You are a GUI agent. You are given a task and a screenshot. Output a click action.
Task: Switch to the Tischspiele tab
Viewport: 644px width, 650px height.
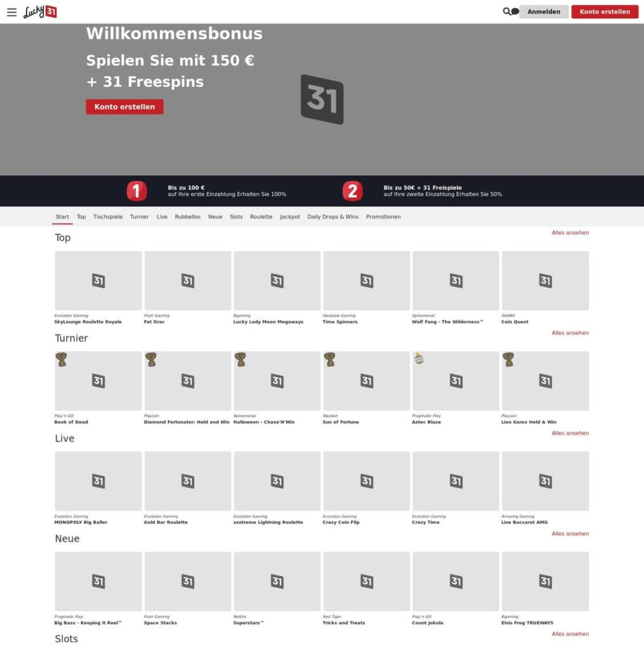(108, 217)
